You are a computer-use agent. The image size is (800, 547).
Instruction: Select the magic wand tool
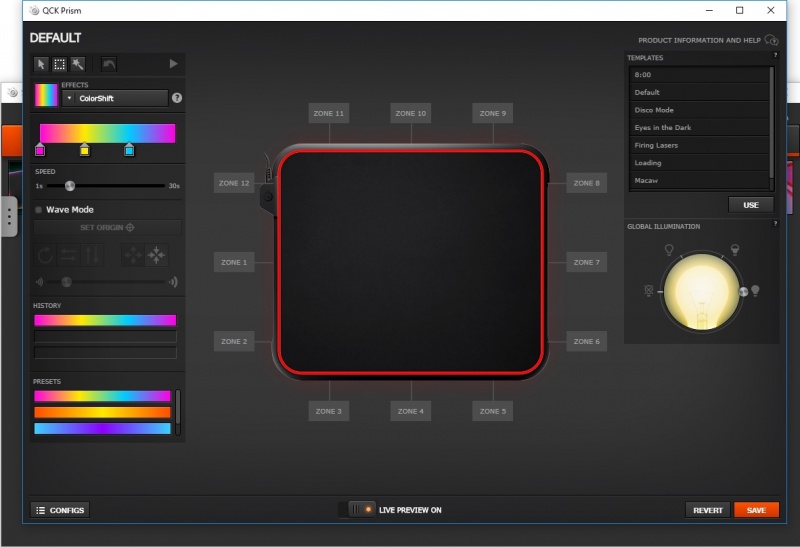click(78, 64)
